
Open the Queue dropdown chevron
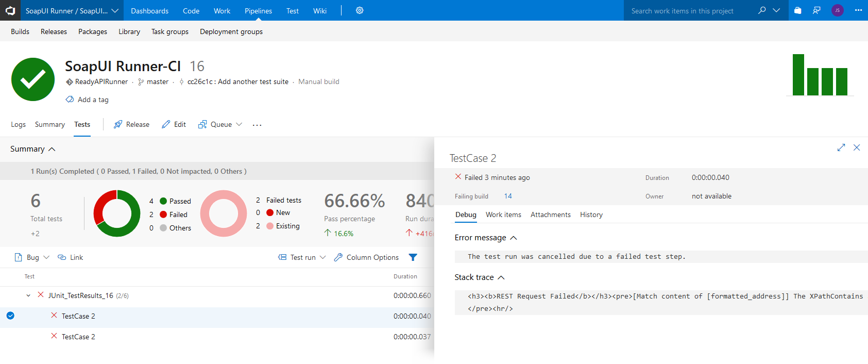239,124
